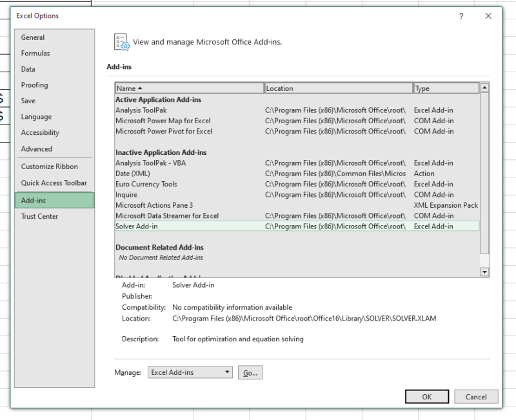Switch to the Trust Center category
Image resolution: width=516 pixels, height=420 pixels.
(39, 217)
